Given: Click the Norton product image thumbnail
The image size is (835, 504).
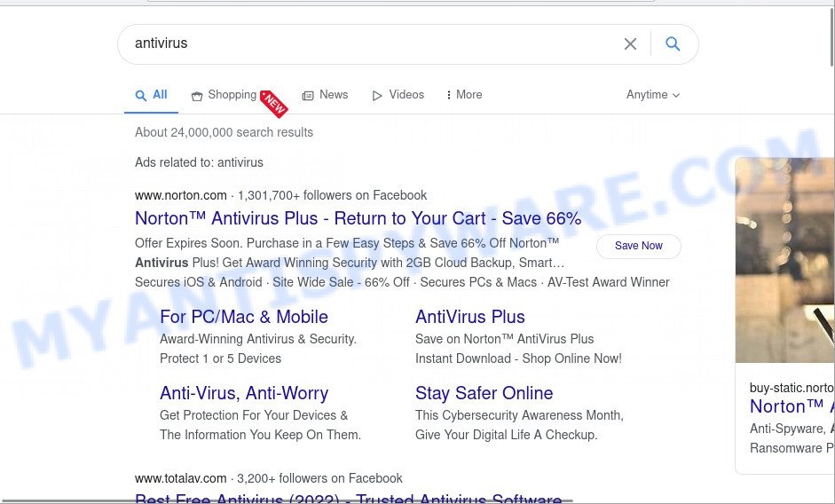Looking at the screenshot, I should (x=785, y=260).
